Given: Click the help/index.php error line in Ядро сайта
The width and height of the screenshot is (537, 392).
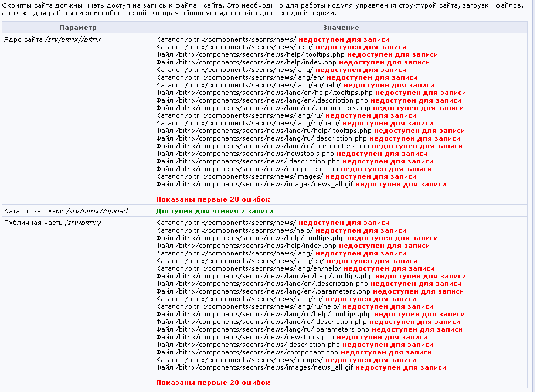Looking at the screenshot, I should [293, 62].
